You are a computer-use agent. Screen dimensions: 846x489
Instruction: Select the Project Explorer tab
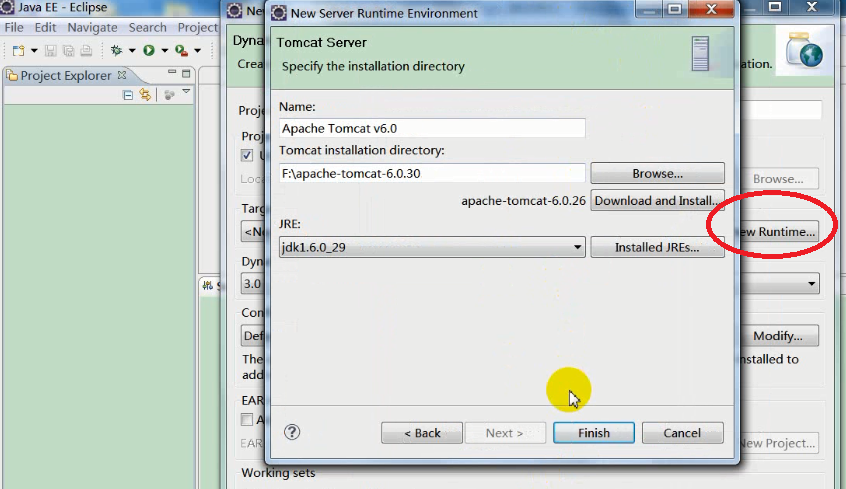point(65,76)
